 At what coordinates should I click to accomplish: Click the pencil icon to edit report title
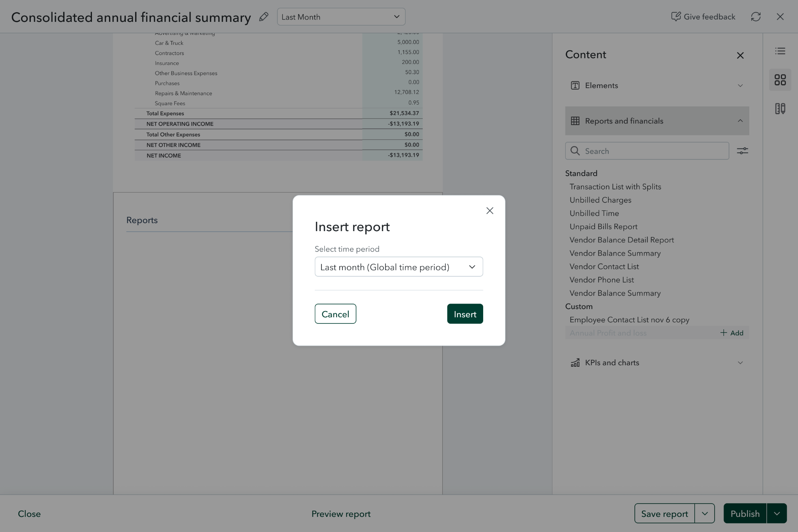(264, 17)
